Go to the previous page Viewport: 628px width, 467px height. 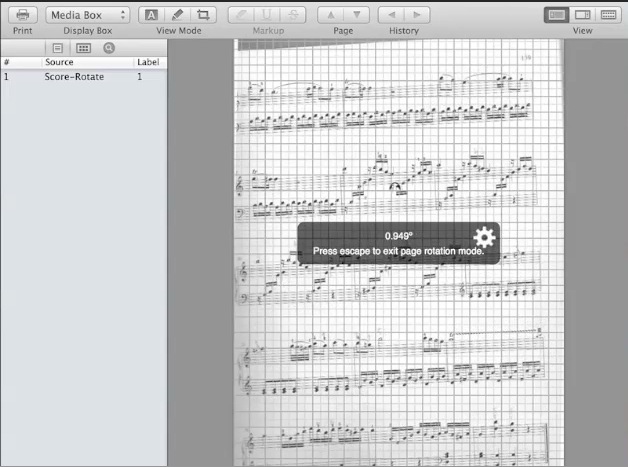(331, 15)
